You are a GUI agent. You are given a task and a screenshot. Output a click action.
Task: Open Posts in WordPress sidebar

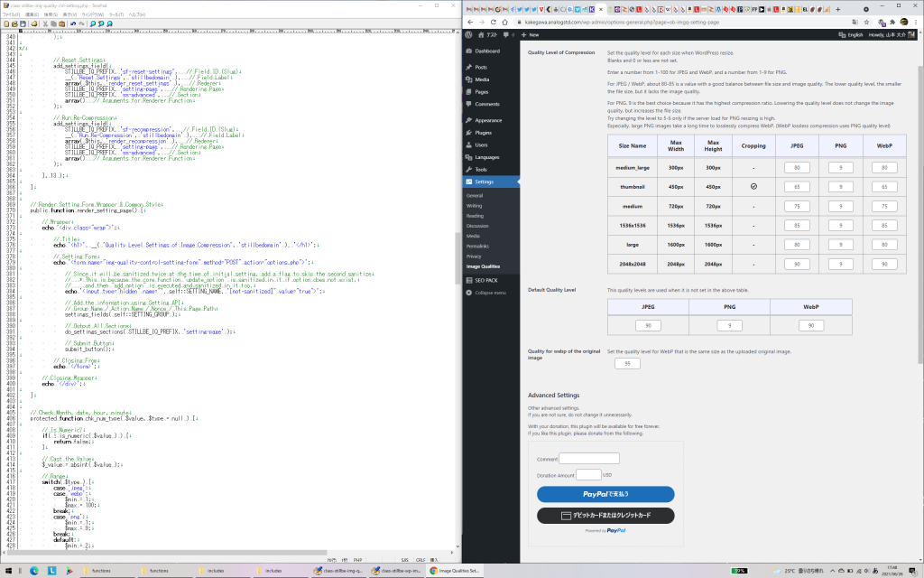click(x=481, y=67)
